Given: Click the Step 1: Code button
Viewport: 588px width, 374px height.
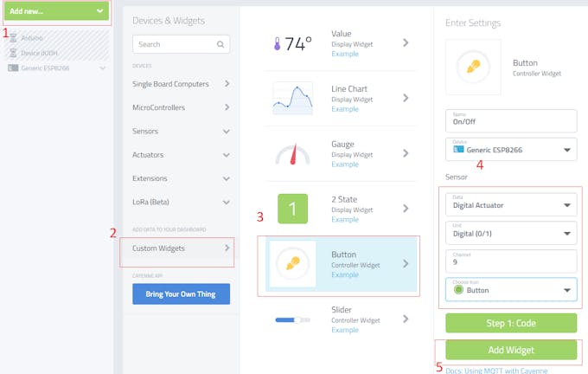Looking at the screenshot, I should [x=511, y=323].
